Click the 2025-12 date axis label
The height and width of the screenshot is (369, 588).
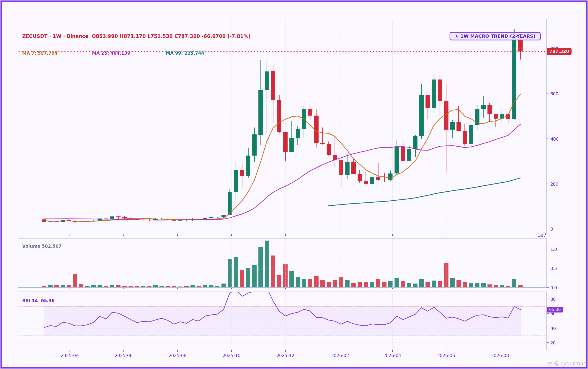click(x=285, y=356)
